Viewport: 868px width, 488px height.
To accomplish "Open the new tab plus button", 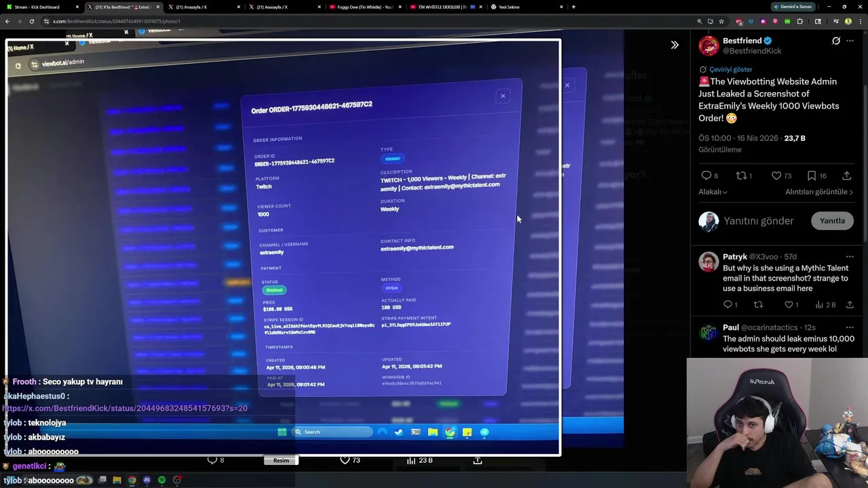I will [574, 7].
